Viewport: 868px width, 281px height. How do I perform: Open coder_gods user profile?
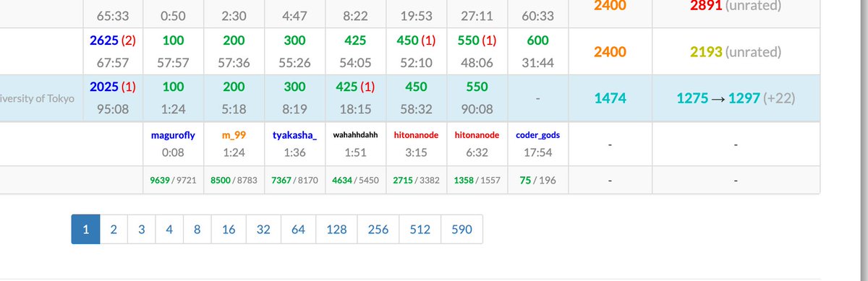pyautogui.click(x=537, y=134)
